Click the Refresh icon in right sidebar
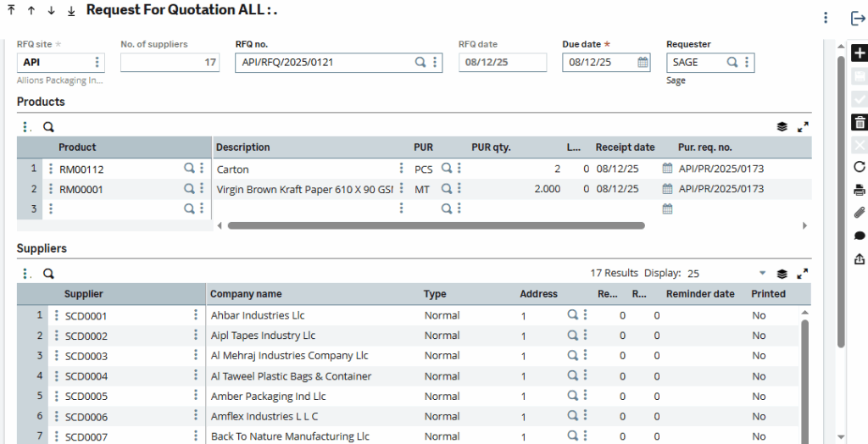 [859, 167]
